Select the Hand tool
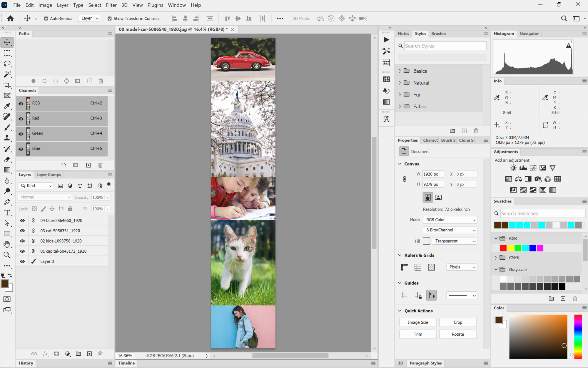 pos(7,244)
